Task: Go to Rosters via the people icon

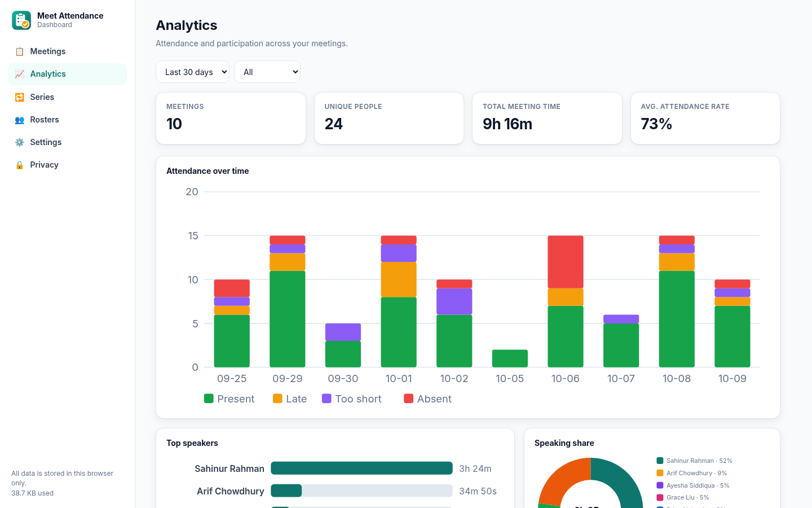Action: 20,120
